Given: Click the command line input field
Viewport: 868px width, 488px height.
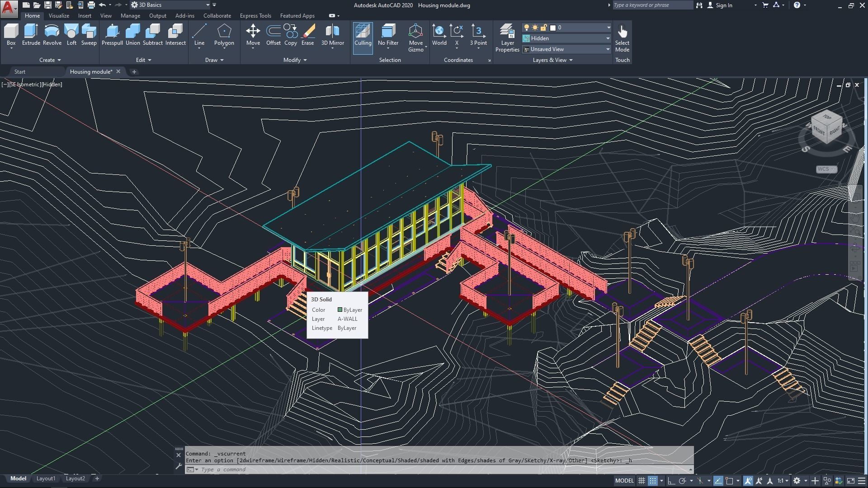Looking at the screenshot, I should 439,469.
